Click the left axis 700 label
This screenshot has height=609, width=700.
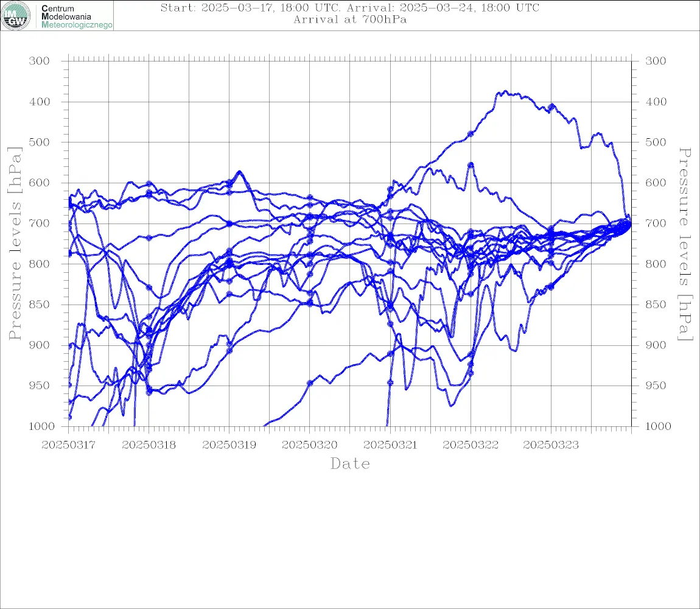40,223
